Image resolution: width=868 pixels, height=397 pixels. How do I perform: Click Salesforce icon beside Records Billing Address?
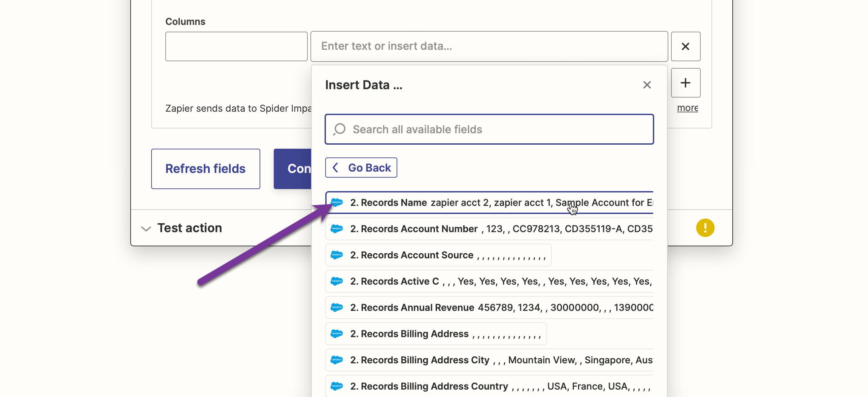pos(337,334)
